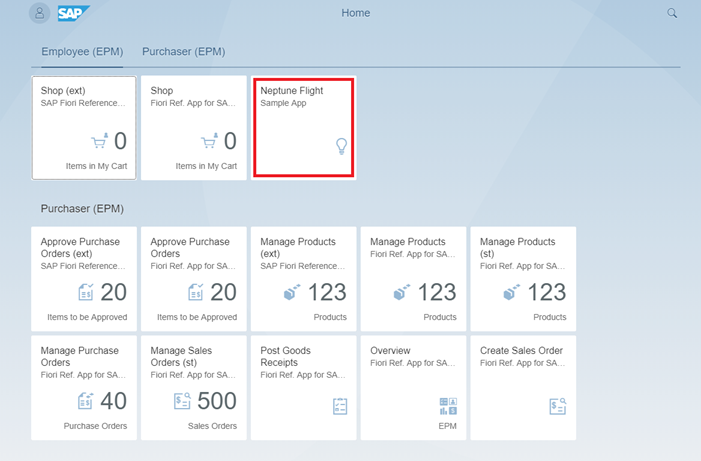Click 'Purchase Orders' footer text
The image size is (701, 461).
[95, 426]
